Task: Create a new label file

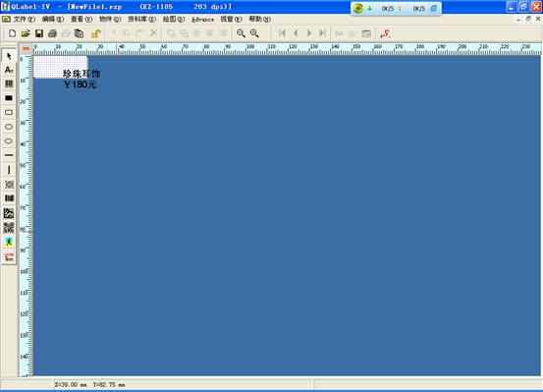Action: click(x=12, y=33)
